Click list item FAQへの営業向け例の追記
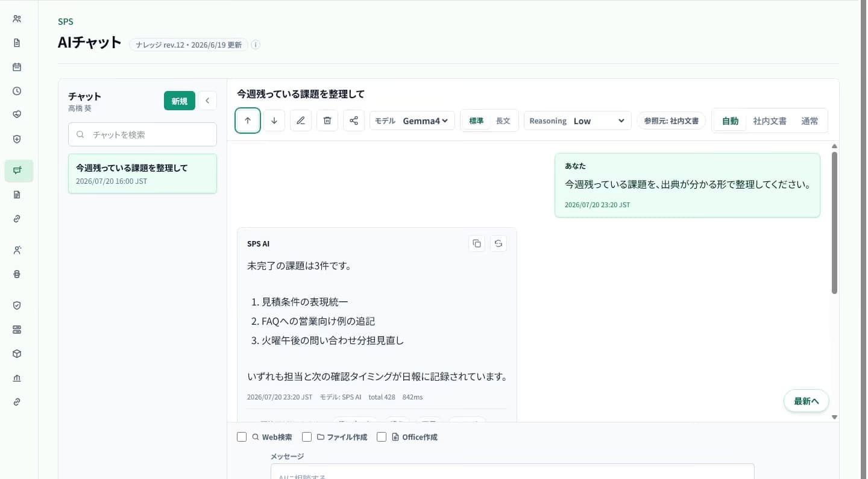868x479 pixels. point(318,321)
